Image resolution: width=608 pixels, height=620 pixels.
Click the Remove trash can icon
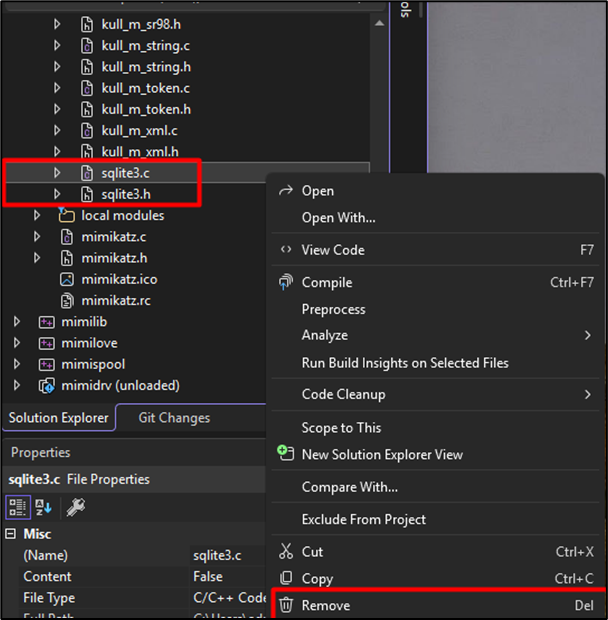click(286, 605)
